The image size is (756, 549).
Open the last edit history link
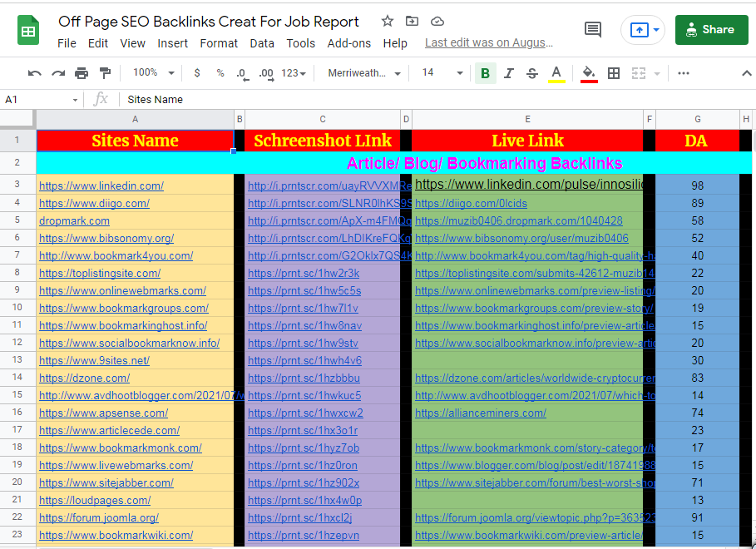488,42
